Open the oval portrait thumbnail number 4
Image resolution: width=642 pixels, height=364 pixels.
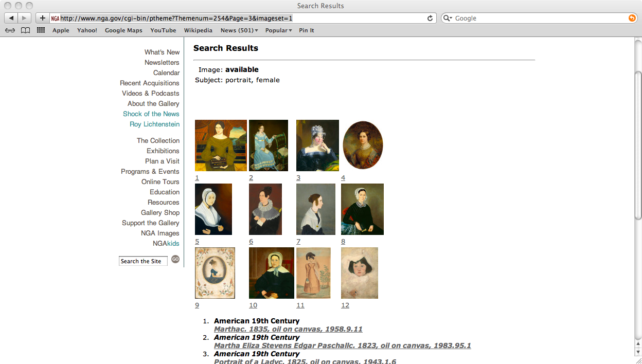(363, 145)
